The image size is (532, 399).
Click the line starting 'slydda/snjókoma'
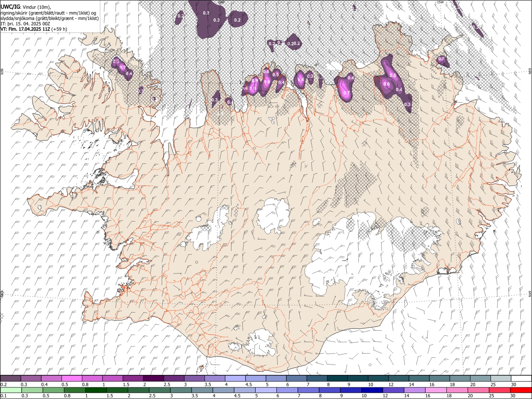click(49, 18)
